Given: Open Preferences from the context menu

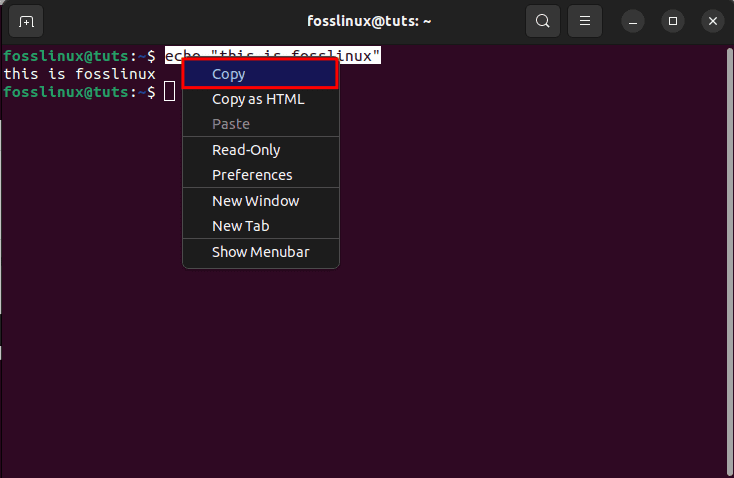Looking at the screenshot, I should 252,175.
